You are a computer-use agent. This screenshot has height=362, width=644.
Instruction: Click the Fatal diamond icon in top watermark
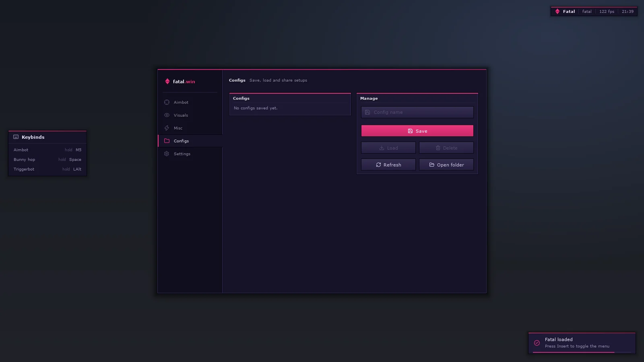click(557, 11)
